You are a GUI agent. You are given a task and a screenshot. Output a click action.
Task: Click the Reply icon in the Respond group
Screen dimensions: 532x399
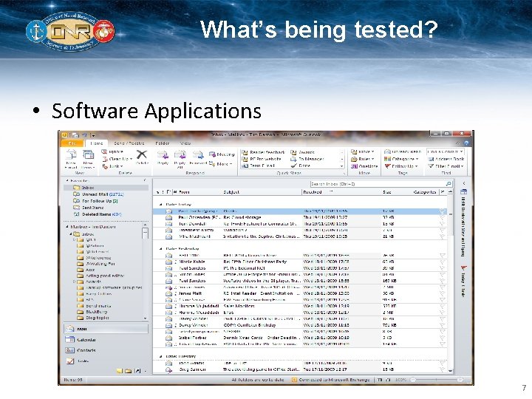coord(163,155)
